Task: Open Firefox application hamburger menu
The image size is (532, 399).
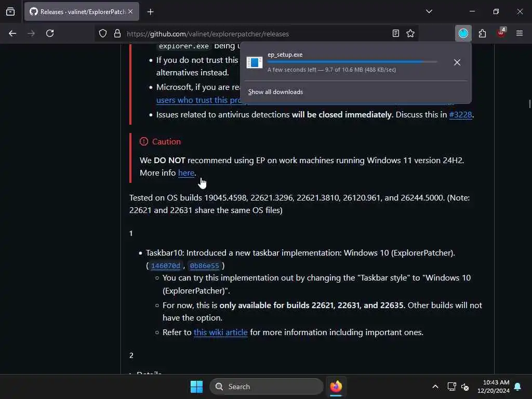Action: (x=520, y=33)
